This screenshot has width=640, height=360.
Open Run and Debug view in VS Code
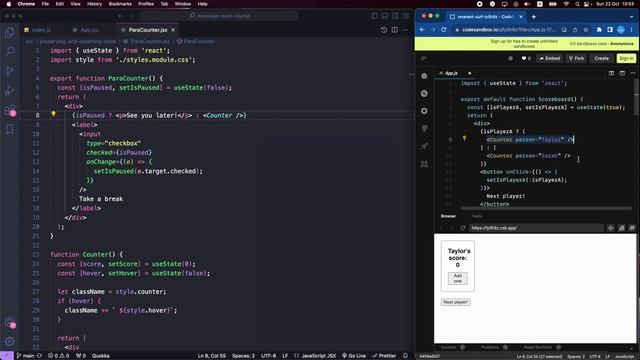[9, 91]
